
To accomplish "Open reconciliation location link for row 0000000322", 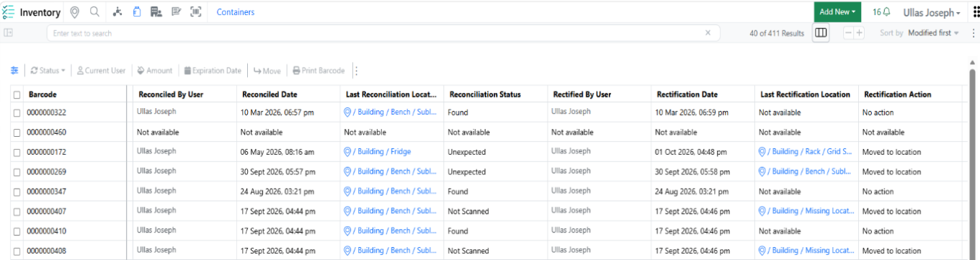I will tap(391, 112).
